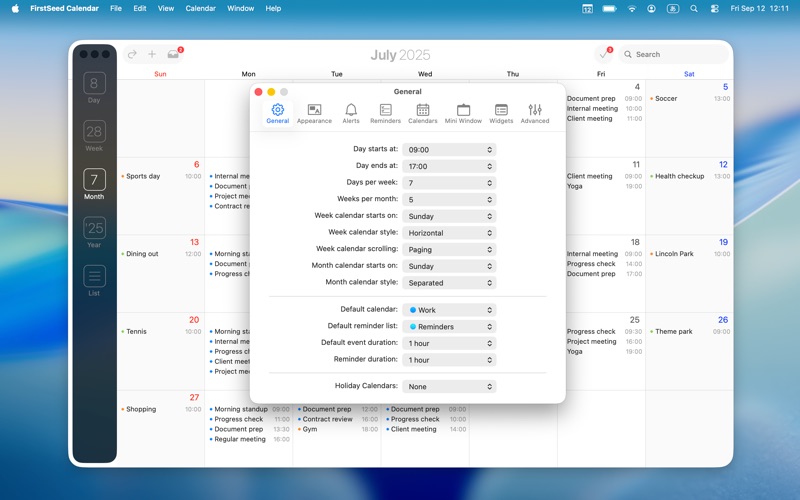
Task: Open Spotlight search in menu bar
Action: tap(694, 8)
